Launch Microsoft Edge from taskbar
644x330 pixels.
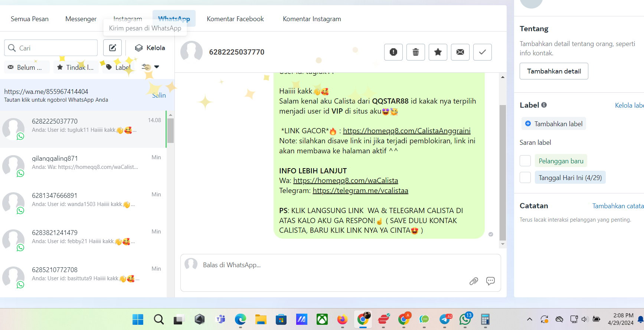(241, 319)
